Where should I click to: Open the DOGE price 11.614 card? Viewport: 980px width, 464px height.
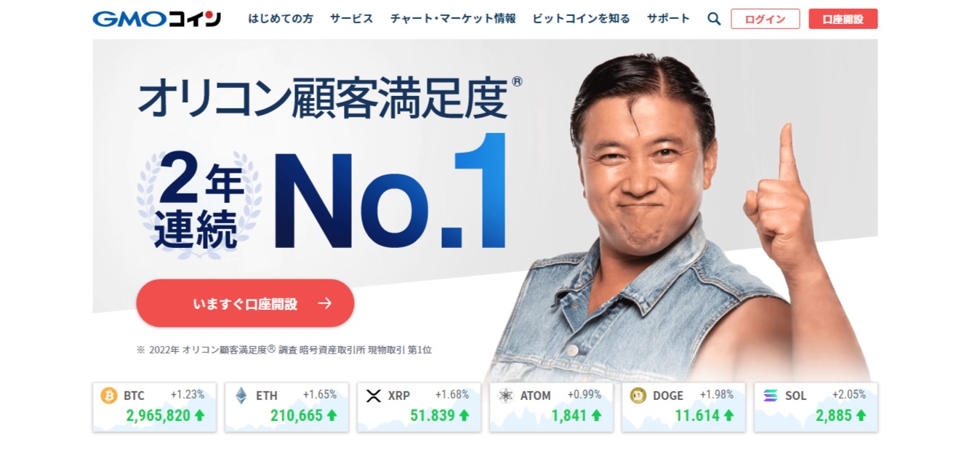[683, 407]
